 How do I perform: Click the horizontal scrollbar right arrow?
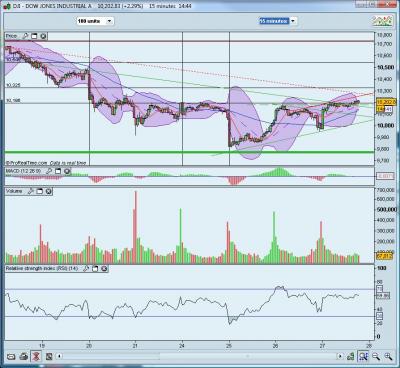(x=340, y=356)
